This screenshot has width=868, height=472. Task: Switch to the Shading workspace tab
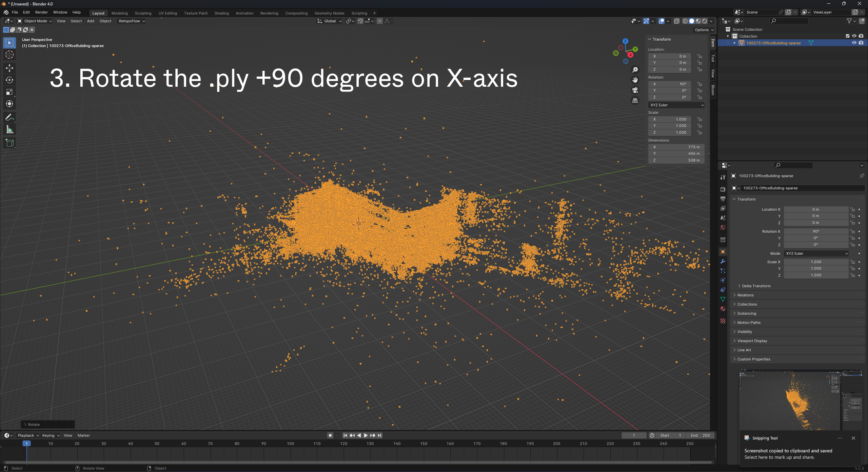tap(221, 13)
